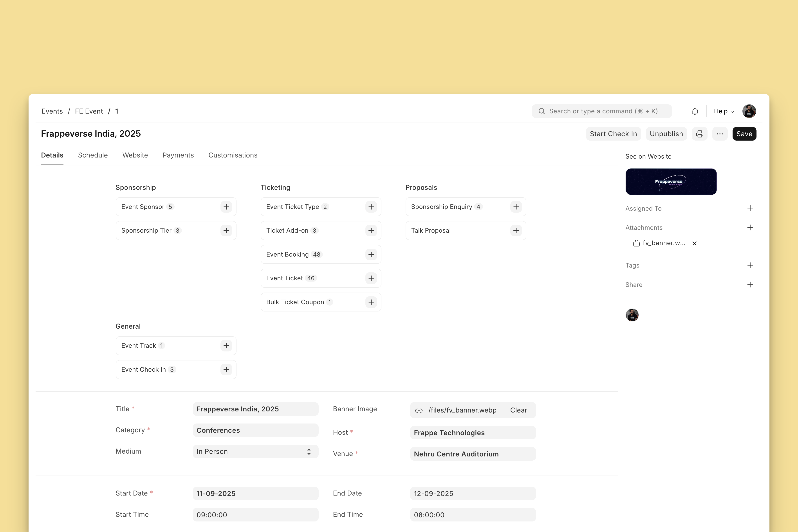The width and height of the screenshot is (798, 532).
Task: Add a new Event Booking with plus icon
Action: coord(371,254)
